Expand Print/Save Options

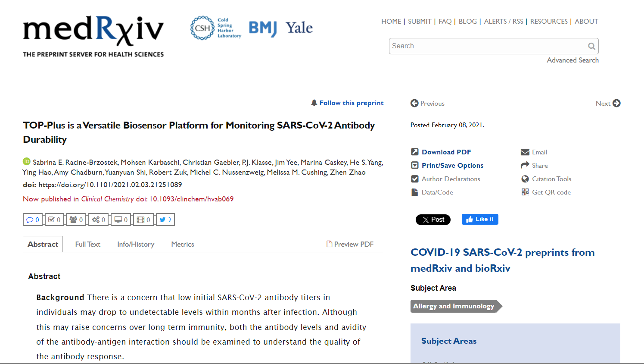coord(452,166)
